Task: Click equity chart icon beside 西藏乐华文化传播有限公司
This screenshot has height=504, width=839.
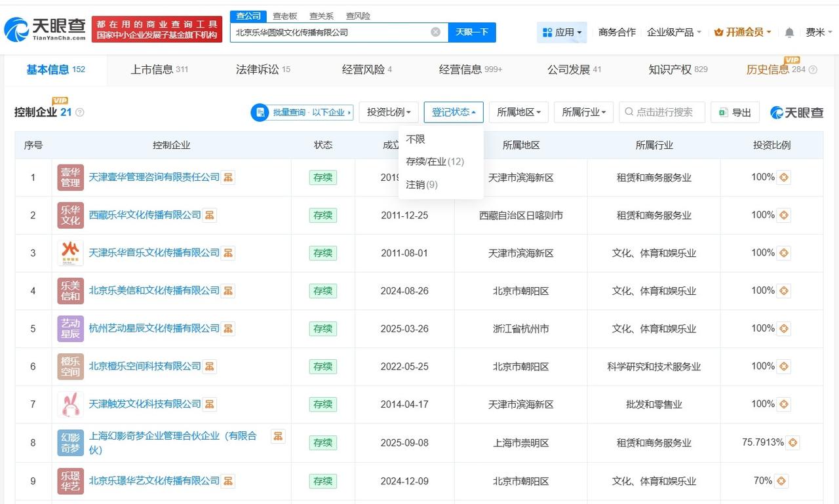Action: point(208,214)
